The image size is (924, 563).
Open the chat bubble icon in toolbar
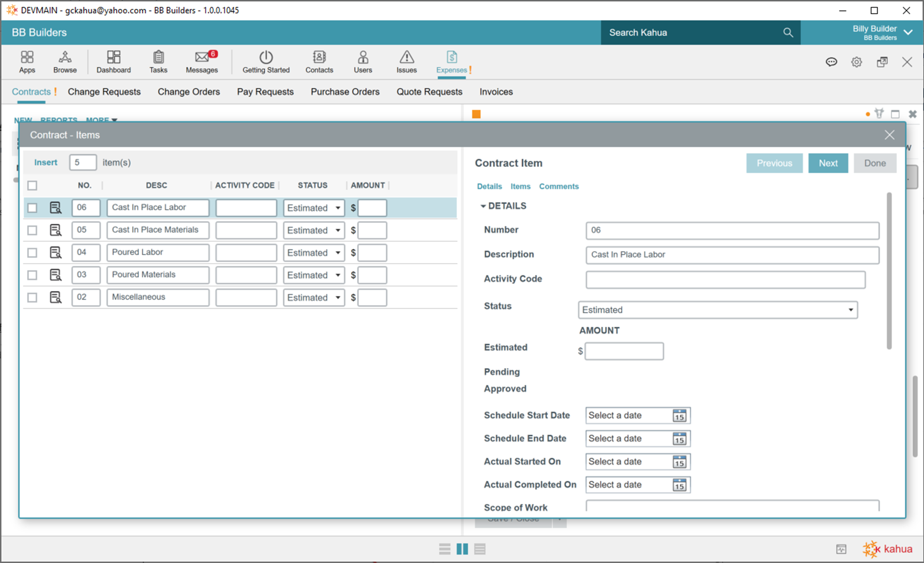coord(832,62)
